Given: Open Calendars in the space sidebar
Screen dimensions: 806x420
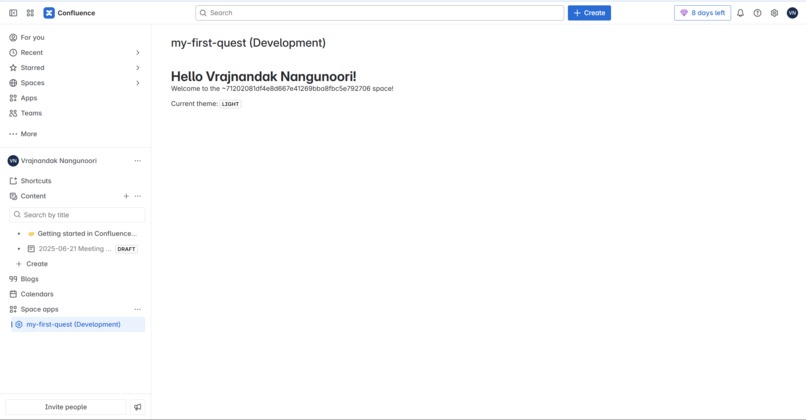Looking at the screenshot, I should pos(36,294).
